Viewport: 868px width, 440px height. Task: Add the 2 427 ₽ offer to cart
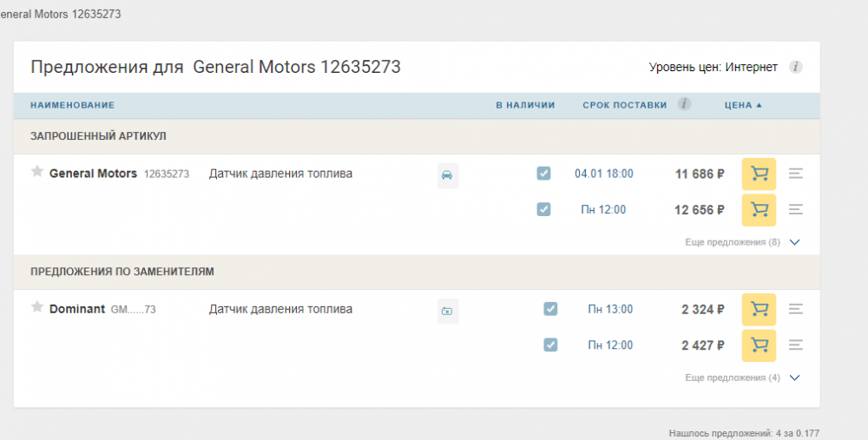click(759, 345)
